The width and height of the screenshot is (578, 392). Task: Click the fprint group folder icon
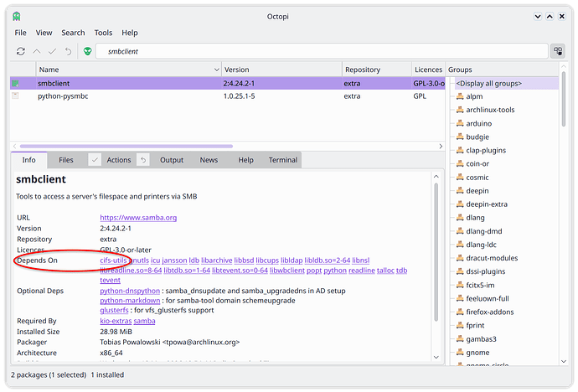(460, 325)
